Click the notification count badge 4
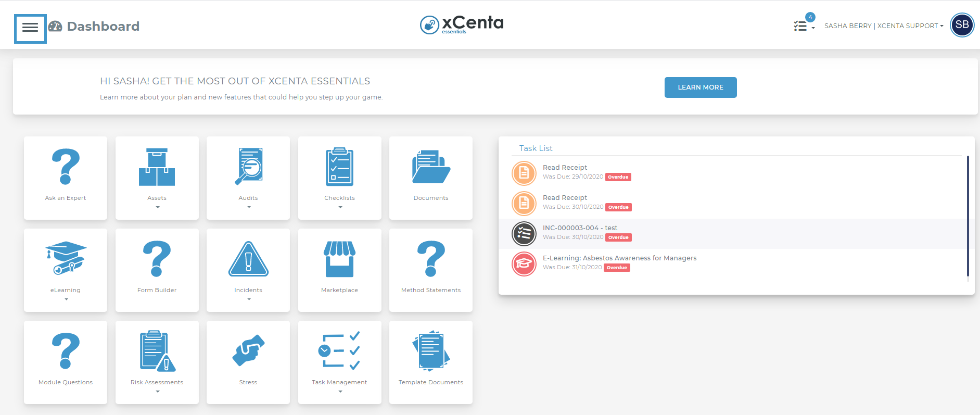The height and width of the screenshot is (415, 980). tap(810, 17)
